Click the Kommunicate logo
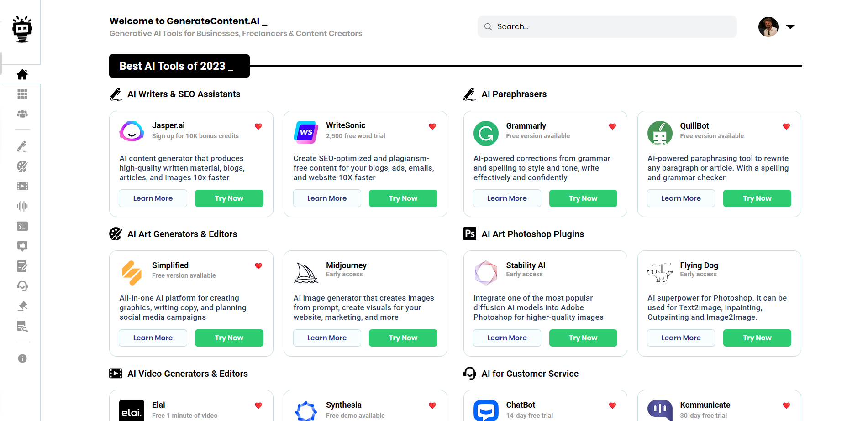This screenshot has width=868, height=421. [660, 411]
